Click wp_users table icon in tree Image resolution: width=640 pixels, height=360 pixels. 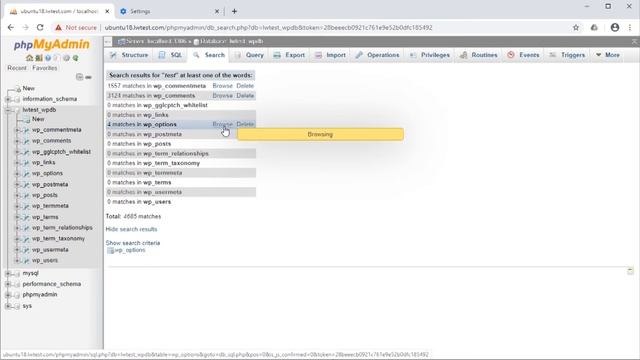(x=26, y=260)
